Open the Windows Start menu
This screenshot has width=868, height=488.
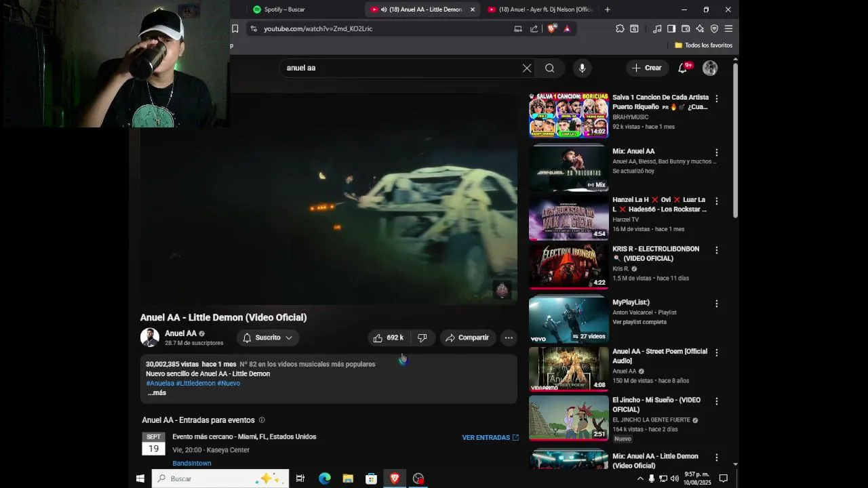[140, 479]
